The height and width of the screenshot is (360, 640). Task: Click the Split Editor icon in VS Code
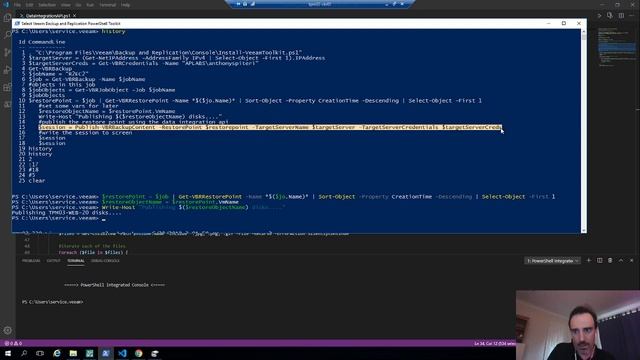click(x=621, y=16)
